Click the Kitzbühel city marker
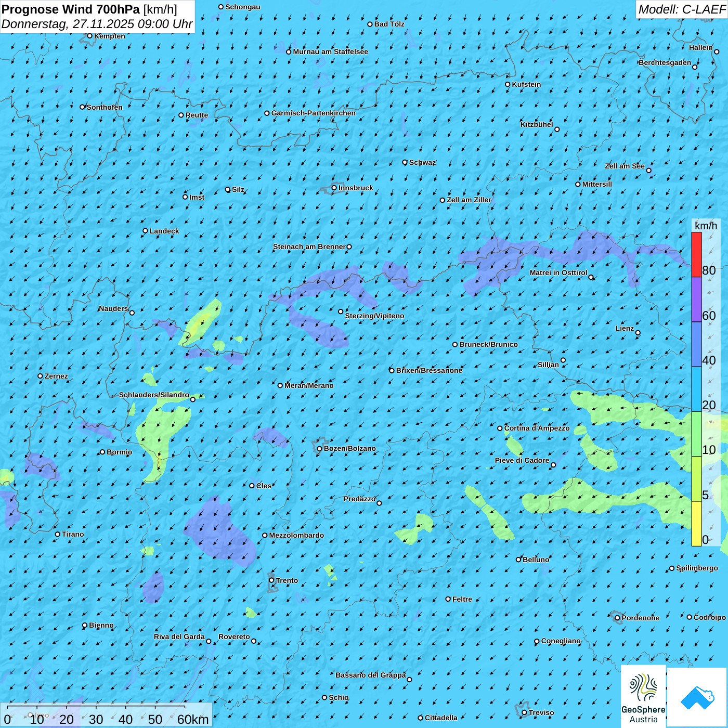Screen dimensions: 728x728 [557, 129]
